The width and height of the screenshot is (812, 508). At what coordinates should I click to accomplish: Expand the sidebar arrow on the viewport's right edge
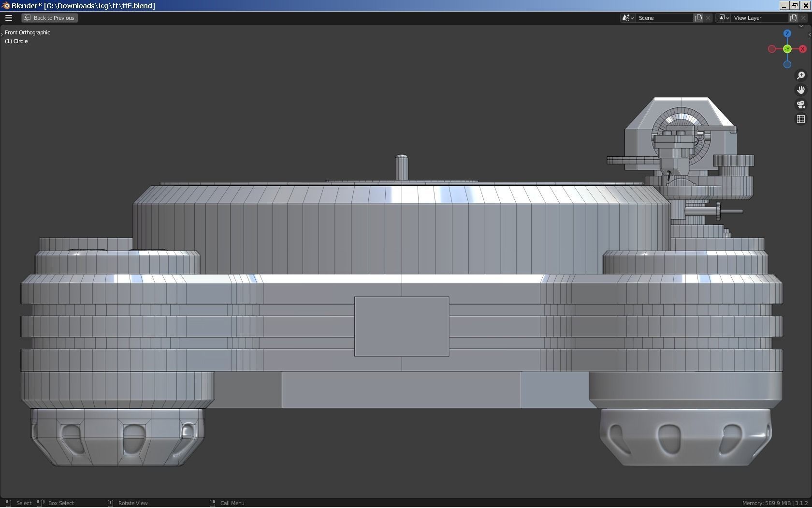click(810, 35)
